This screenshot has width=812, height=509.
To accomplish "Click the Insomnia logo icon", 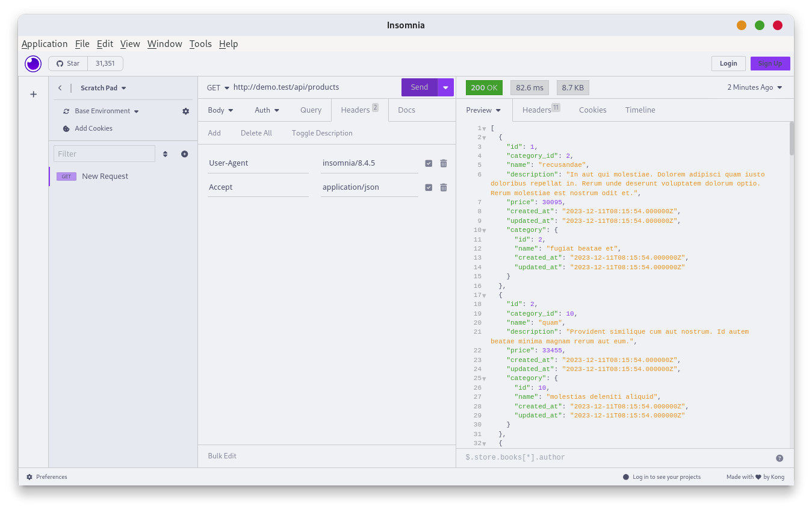I will click(x=33, y=64).
